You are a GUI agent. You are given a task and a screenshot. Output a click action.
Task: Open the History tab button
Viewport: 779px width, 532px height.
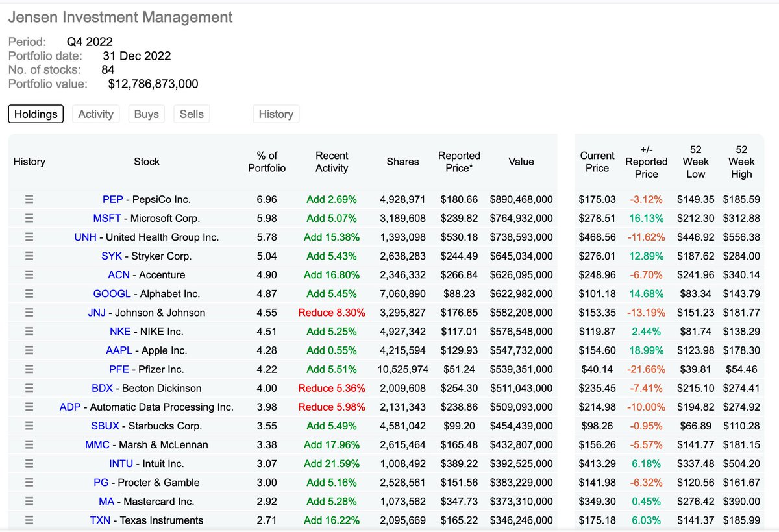(x=276, y=114)
